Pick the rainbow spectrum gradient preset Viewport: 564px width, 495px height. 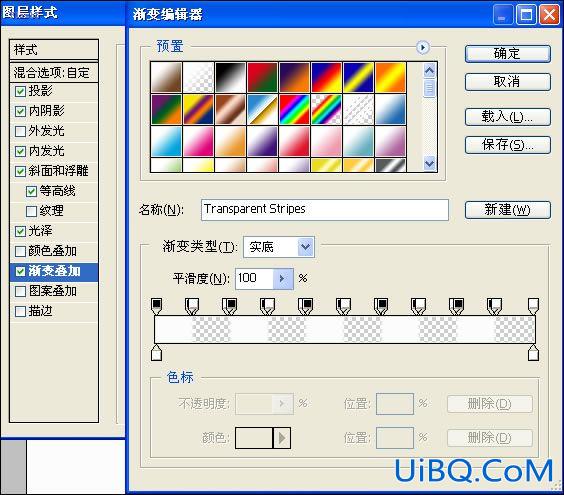click(x=294, y=109)
